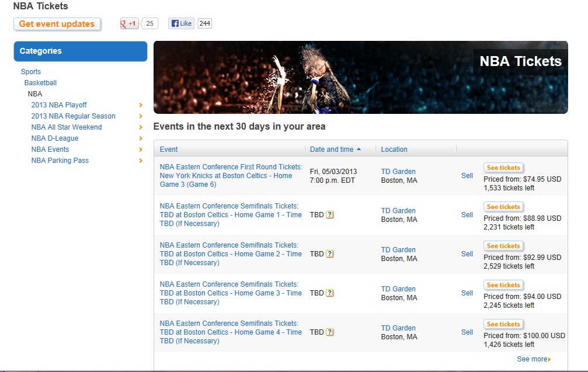Click 'Fri, 05/03/2013' date text
The width and height of the screenshot is (588, 372).
[333, 171]
